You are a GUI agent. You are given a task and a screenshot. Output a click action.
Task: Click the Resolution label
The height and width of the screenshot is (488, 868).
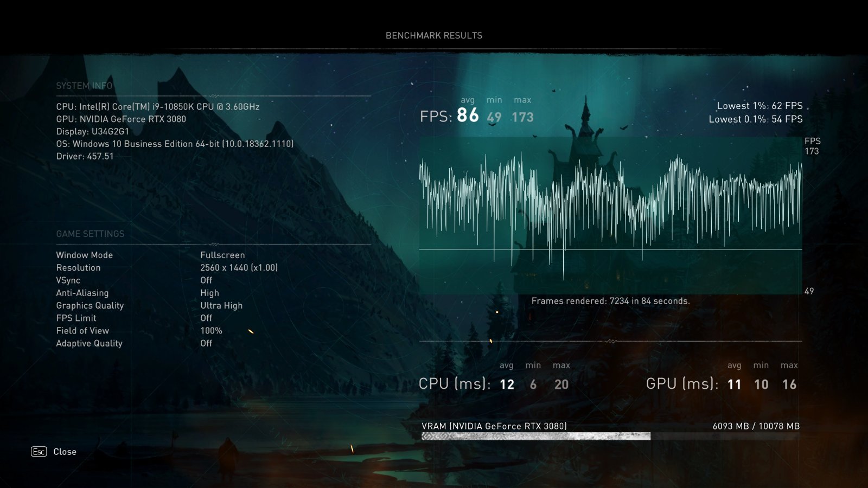[78, 267]
